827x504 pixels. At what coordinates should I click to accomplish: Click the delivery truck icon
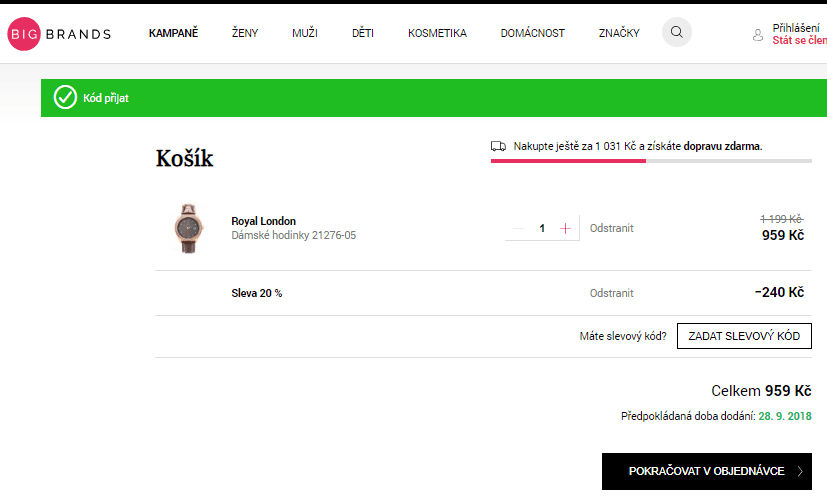pyautogui.click(x=498, y=146)
